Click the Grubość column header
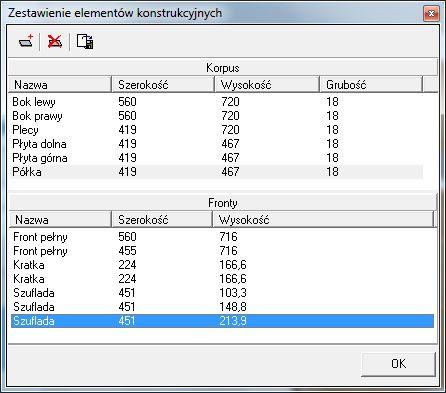This screenshot has width=446, height=393. click(x=371, y=85)
